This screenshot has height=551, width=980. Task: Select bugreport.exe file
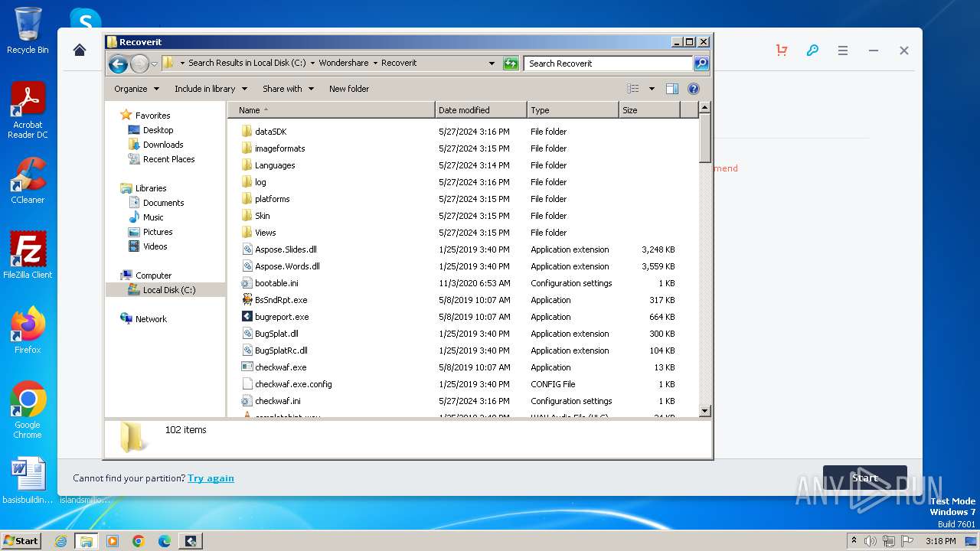[x=282, y=317]
